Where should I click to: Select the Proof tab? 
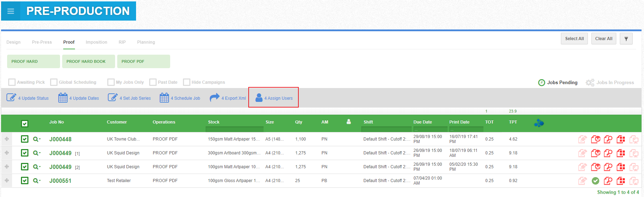coord(69,42)
